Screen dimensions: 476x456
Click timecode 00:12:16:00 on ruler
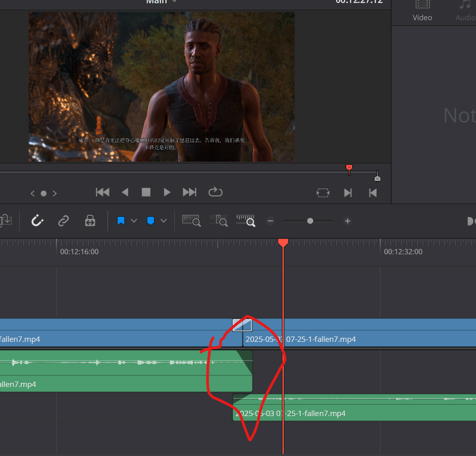click(79, 252)
